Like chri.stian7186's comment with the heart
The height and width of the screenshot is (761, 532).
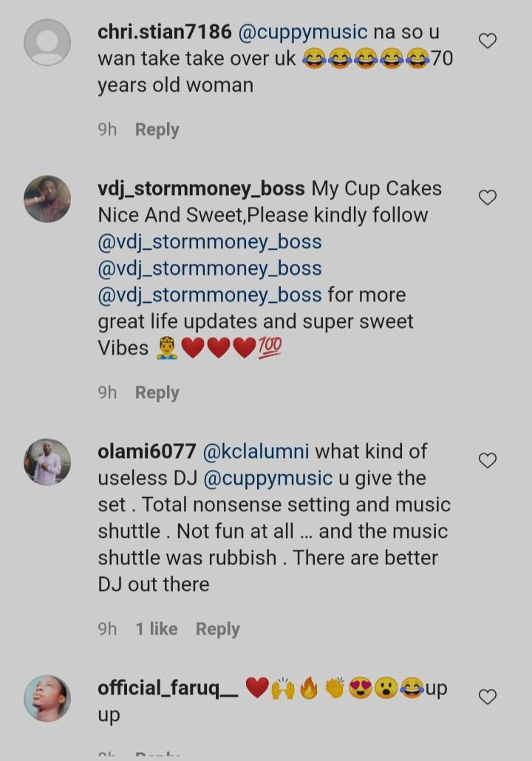(488, 41)
